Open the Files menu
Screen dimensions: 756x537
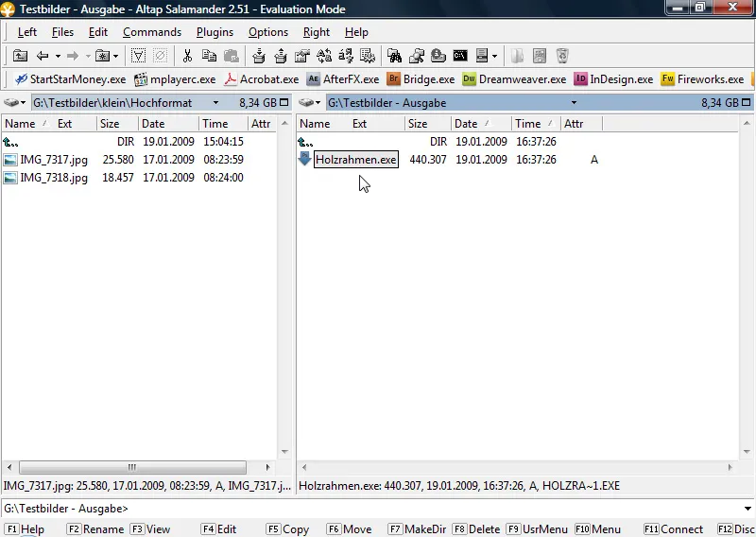(62, 32)
